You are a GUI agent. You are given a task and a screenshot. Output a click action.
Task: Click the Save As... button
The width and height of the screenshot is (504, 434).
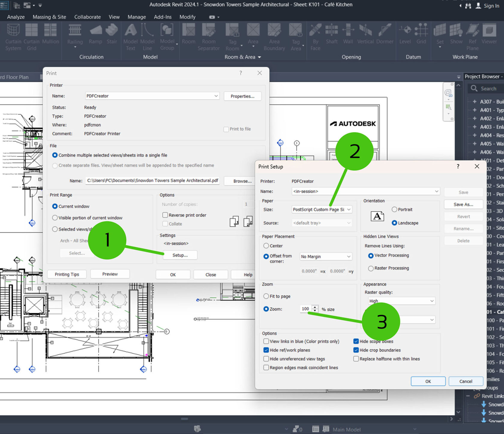(463, 204)
